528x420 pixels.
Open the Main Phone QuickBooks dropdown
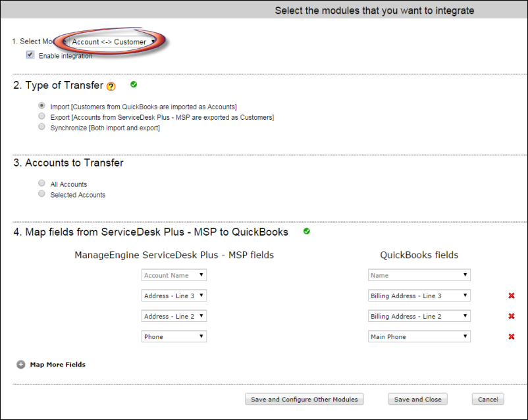click(x=419, y=337)
